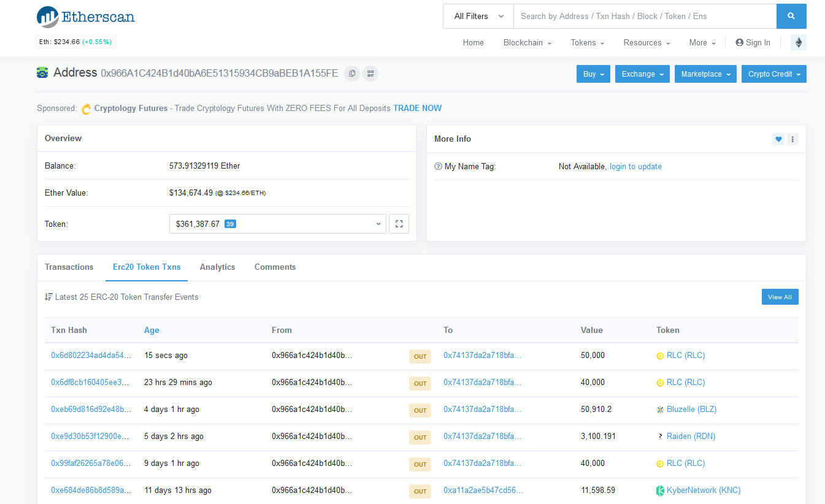Open To address in the Bluzelle row

point(483,409)
